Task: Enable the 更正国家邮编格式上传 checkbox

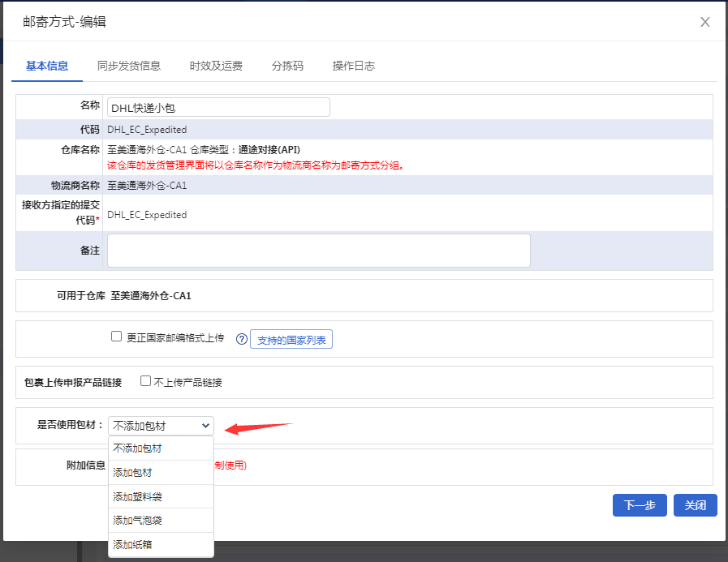Action: 117,337
